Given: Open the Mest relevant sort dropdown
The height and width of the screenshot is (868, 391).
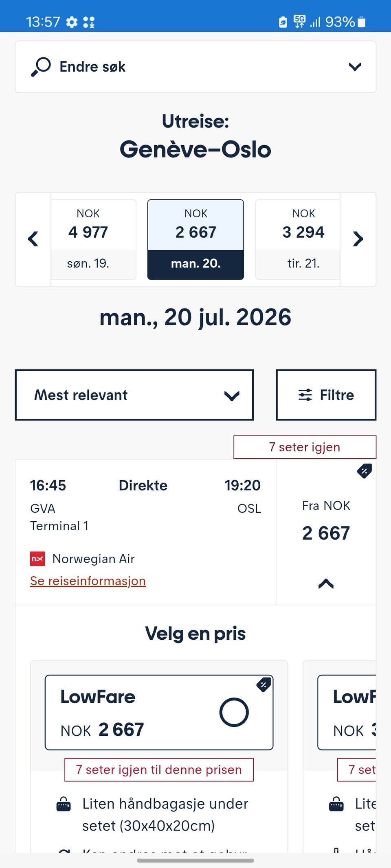Looking at the screenshot, I should click(x=134, y=395).
